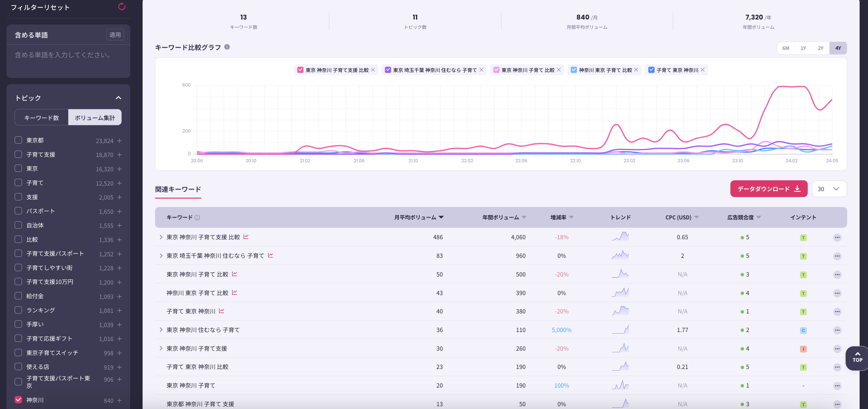Click the filter reset circular arrow icon
868x409 pixels.
[x=122, y=7]
